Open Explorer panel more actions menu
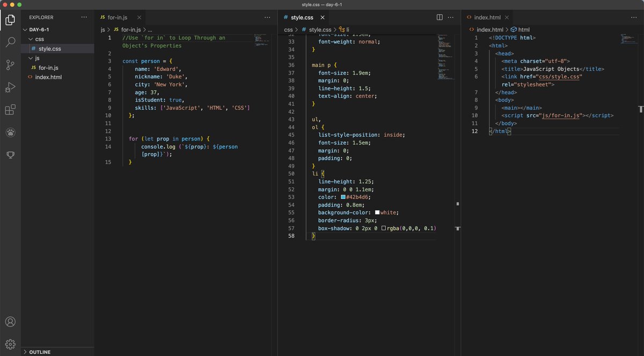Viewport: 644px width, 356px height. pos(84,17)
